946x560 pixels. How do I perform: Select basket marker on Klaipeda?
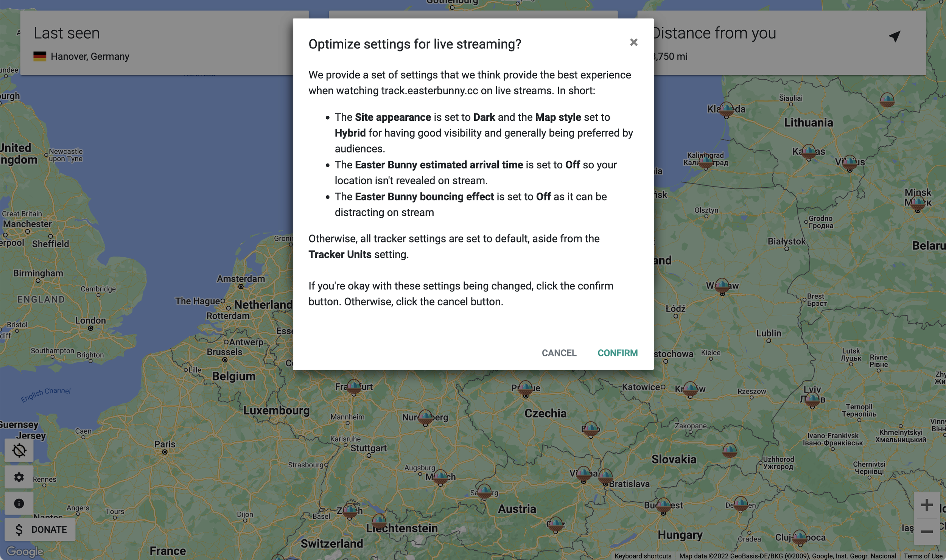[x=726, y=109]
